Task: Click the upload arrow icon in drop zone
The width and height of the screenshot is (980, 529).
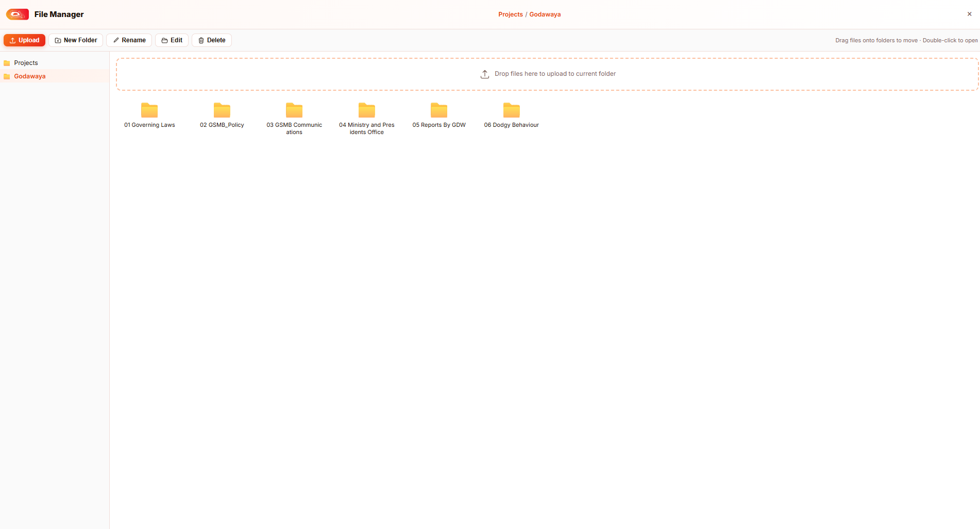Action: (x=485, y=74)
